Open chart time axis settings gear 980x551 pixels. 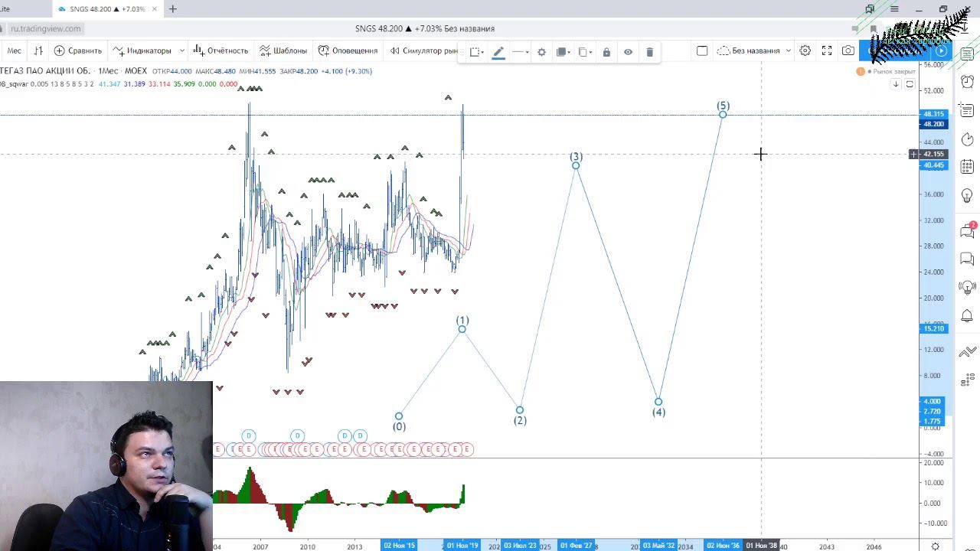(935, 546)
